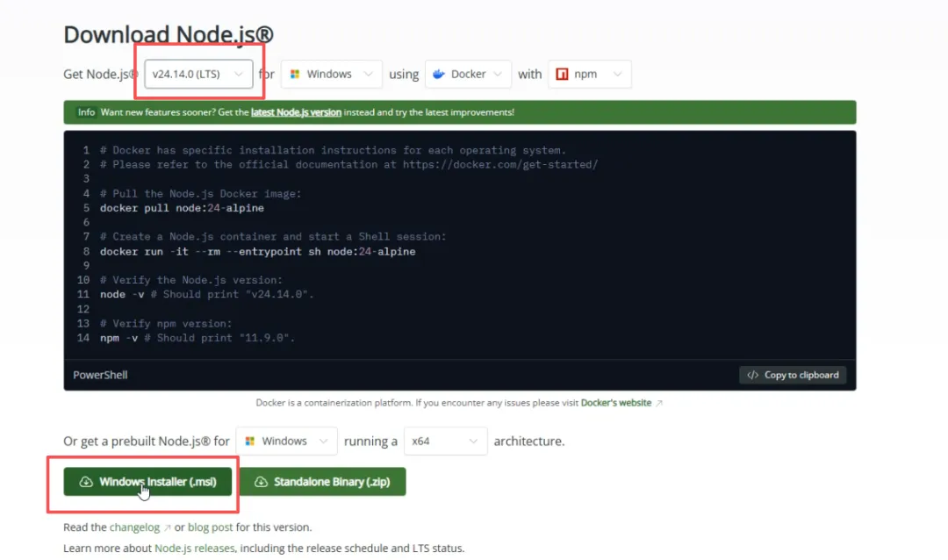Screen dimensions: 948x560
Task: Click the Info badge in green banner
Action: tap(86, 112)
